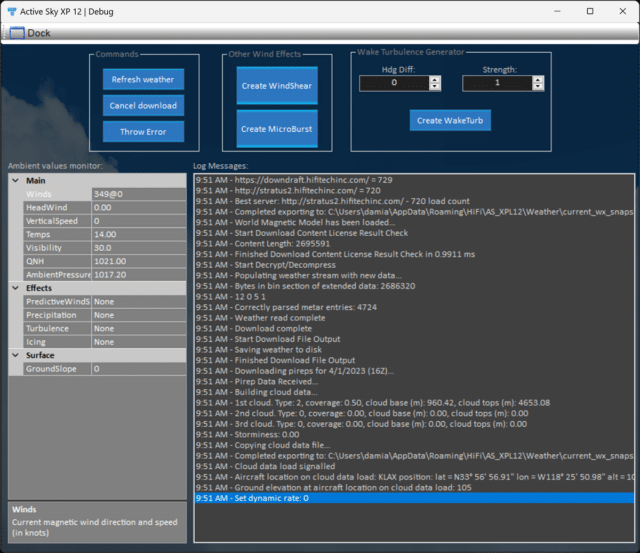Focus the Strength value field
Image resolution: width=640 pixels, height=553 pixels.
pos(496,84)
